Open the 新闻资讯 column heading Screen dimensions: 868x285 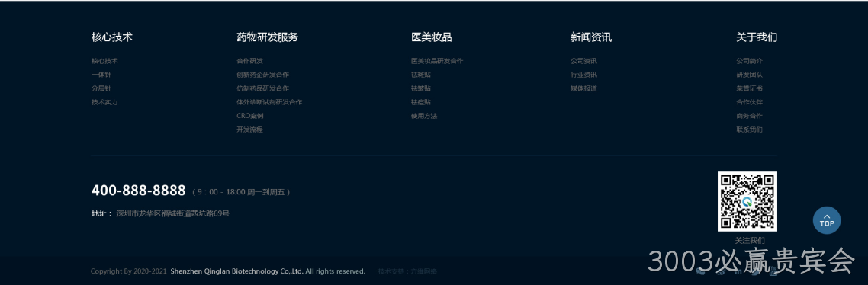click(x=591, y=37)
